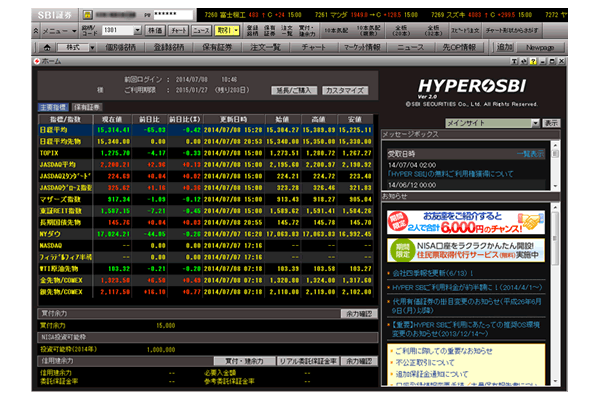This screenshot has height=400, width=600.
Task: Open チャート形状からさがす search tool
Action: [x=512, y=30]
